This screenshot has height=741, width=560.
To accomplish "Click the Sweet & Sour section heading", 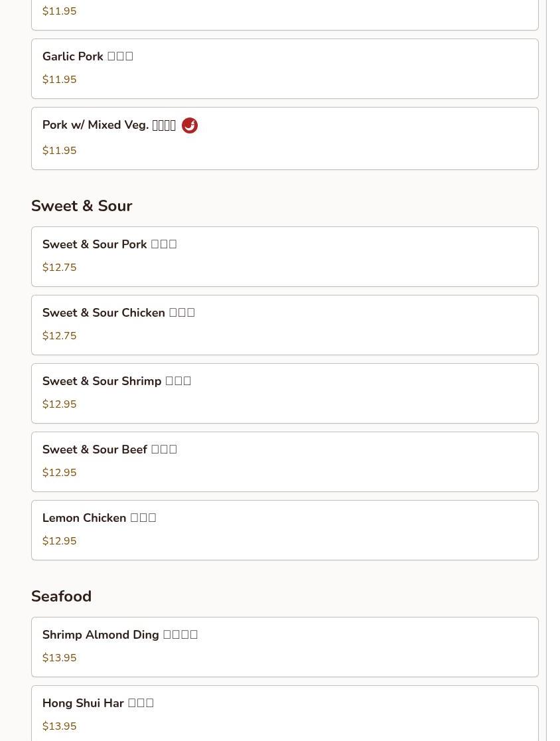I will pos(82,206).
